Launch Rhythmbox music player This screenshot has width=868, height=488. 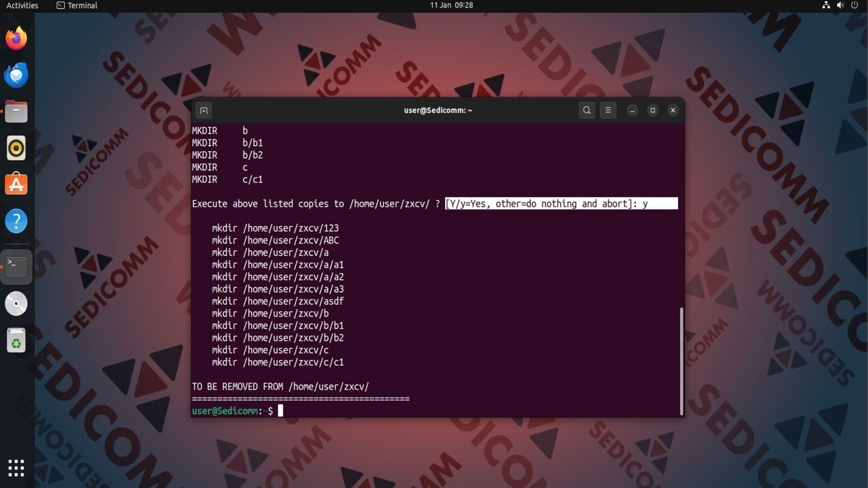point(16,148)
